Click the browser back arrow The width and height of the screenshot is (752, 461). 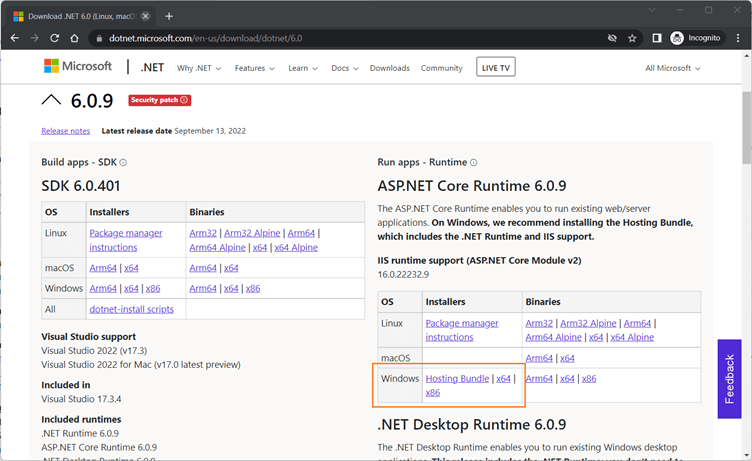(15, 38)
